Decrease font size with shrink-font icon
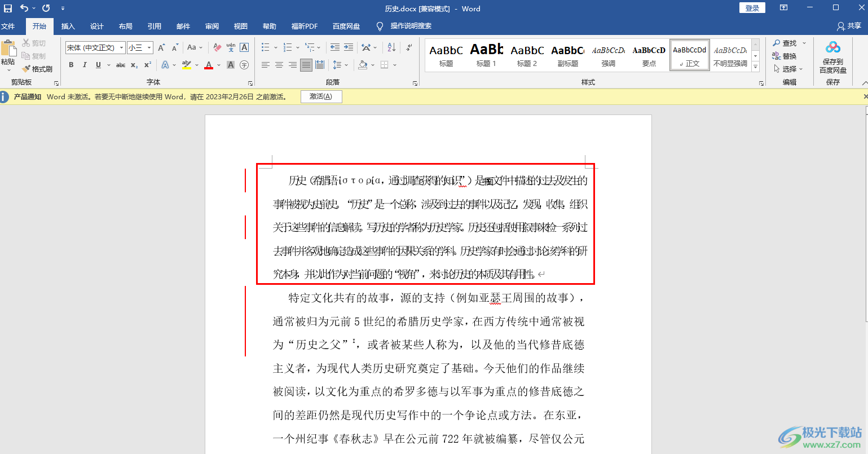Screen dimensions: 868x454 [175, 48]
